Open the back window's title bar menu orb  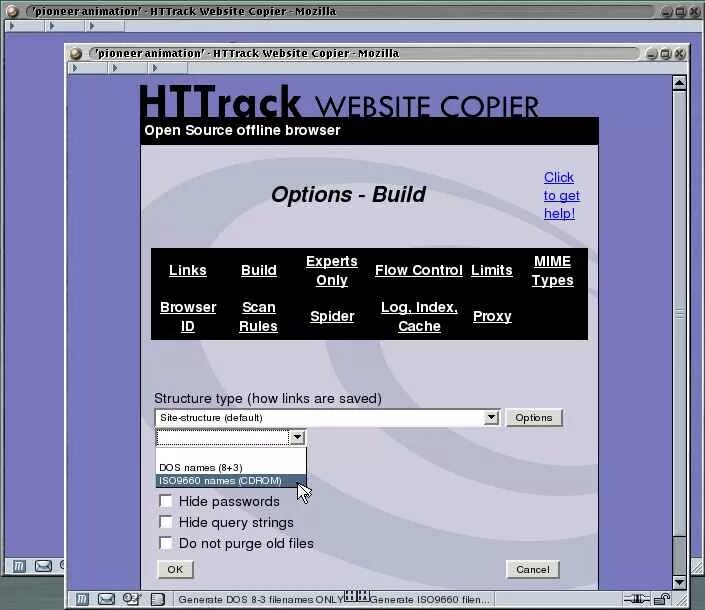coord(12,11)
